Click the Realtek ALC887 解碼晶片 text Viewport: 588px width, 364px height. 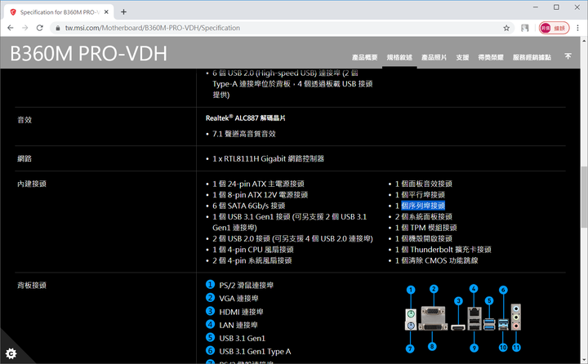click(245, 118)
